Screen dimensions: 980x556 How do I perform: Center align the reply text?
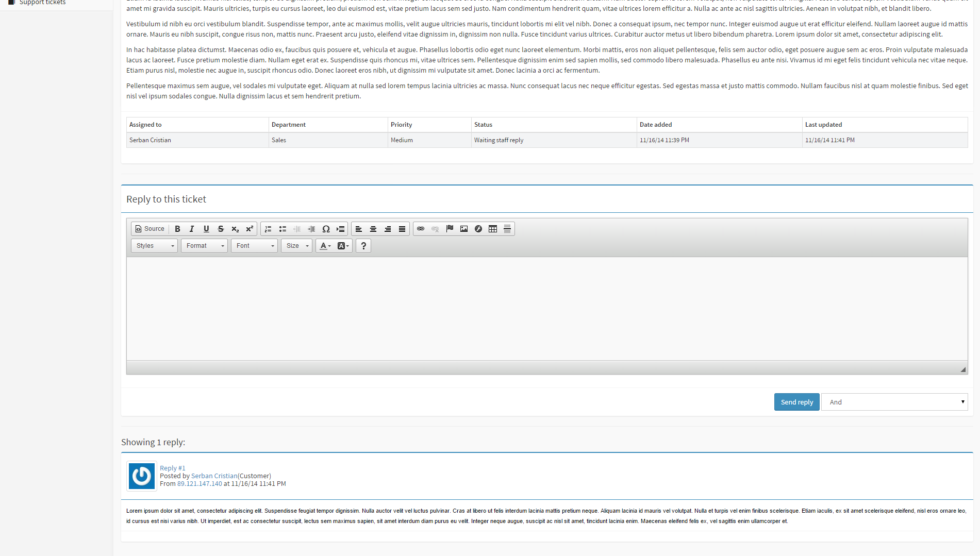[373, 229]
